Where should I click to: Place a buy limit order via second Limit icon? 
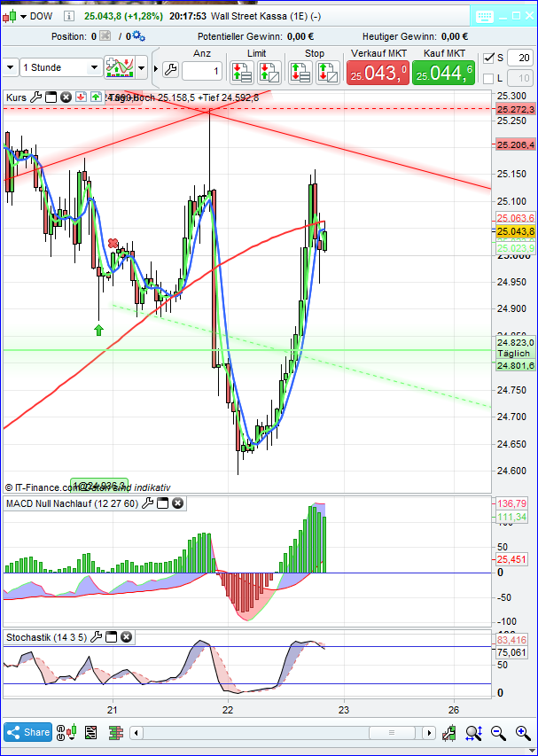point(269,72)
